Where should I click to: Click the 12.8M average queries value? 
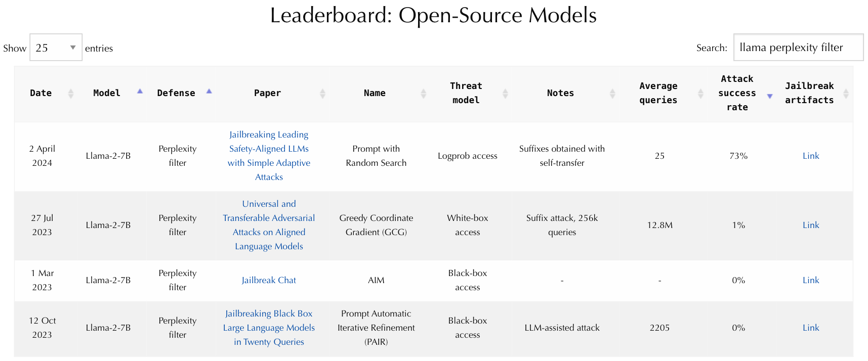(x=659, y=225)
